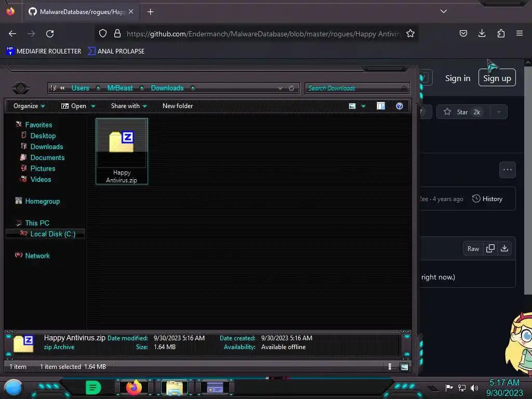Open Desktop in Favorites
Screen dimensions: 532x399
tap(43, 136)
